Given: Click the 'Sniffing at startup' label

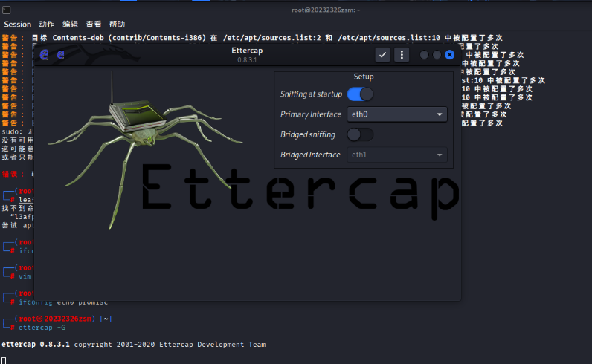Looking at the screenshot, I should coord(311,94).
